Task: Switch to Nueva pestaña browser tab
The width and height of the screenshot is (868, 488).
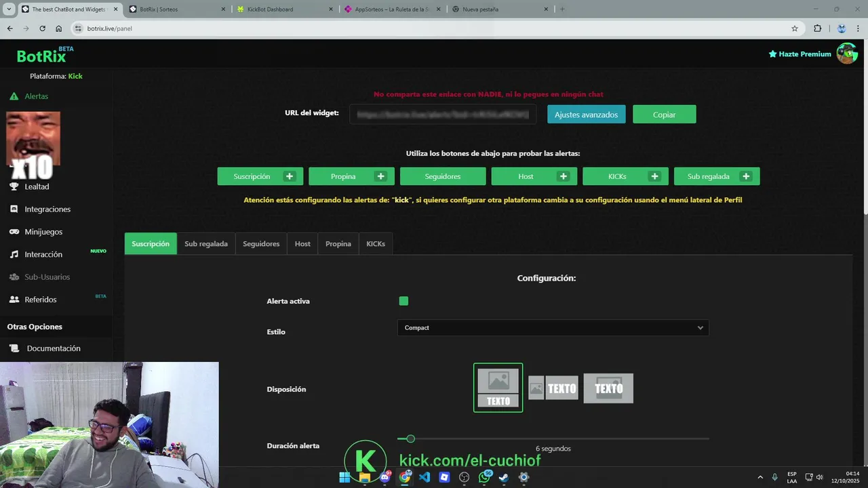Action: coord(500,9)
